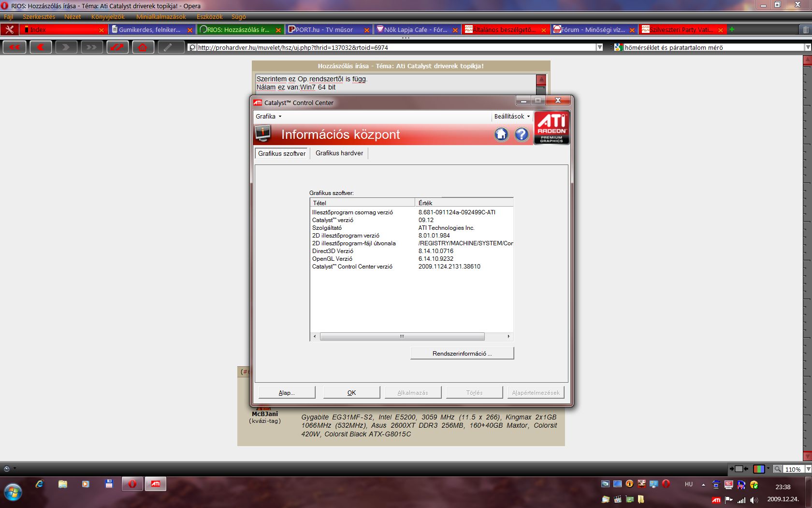Click the Opera panel toggle icon left of tabs

[9, 30]
